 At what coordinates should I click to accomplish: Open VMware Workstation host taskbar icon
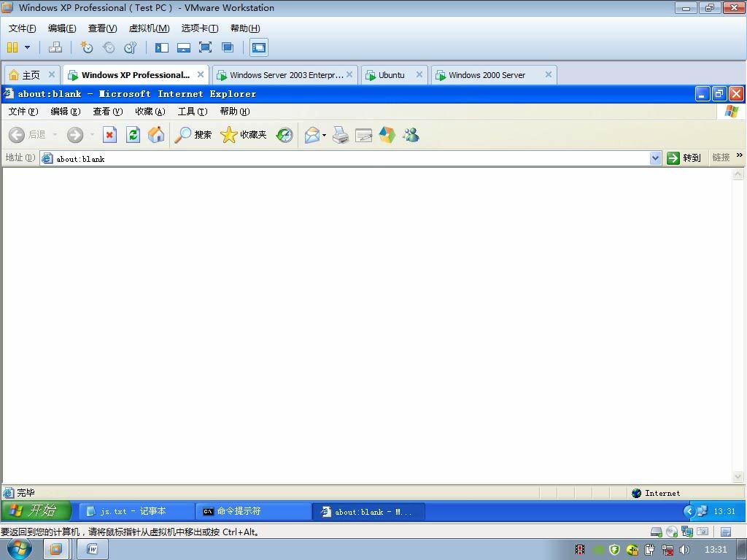point(55,550)
